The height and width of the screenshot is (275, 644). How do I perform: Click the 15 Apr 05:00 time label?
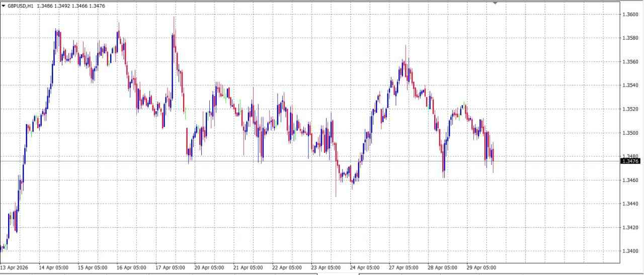[93, 267]
